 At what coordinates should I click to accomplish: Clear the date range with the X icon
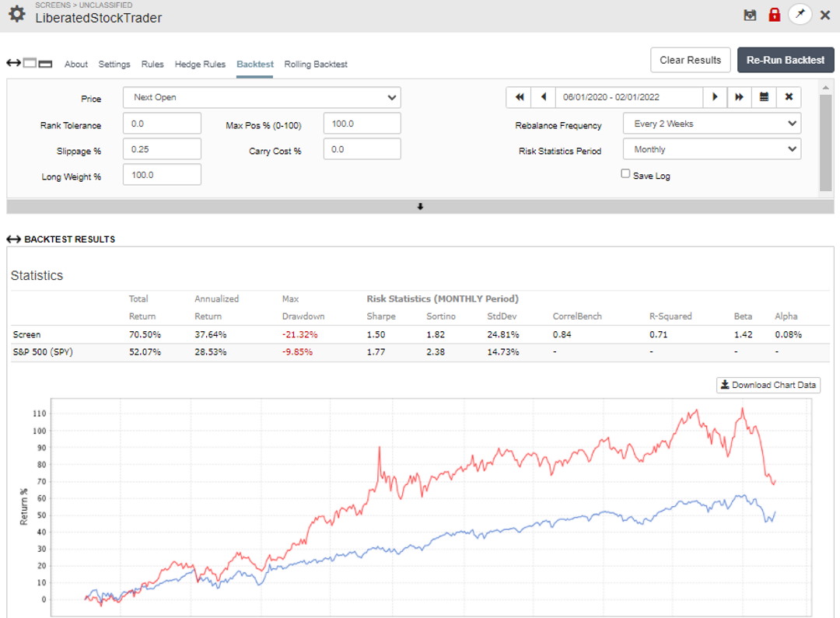[x=789, y=97]
